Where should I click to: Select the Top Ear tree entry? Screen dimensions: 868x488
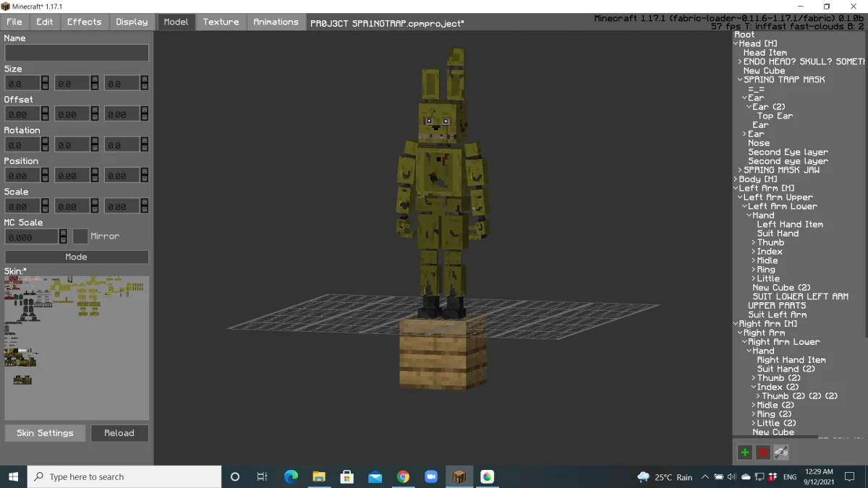pyautogui.click(x=775, y=116)
